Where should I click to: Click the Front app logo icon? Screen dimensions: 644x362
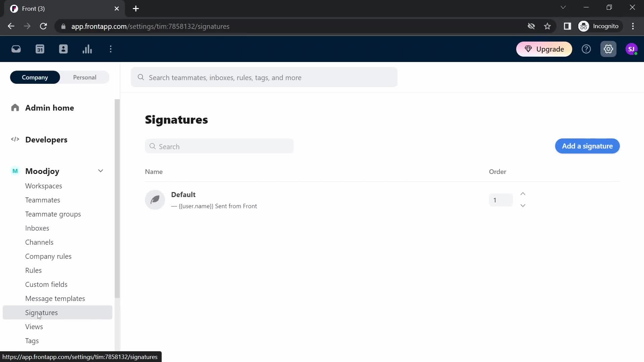(14, 8)
